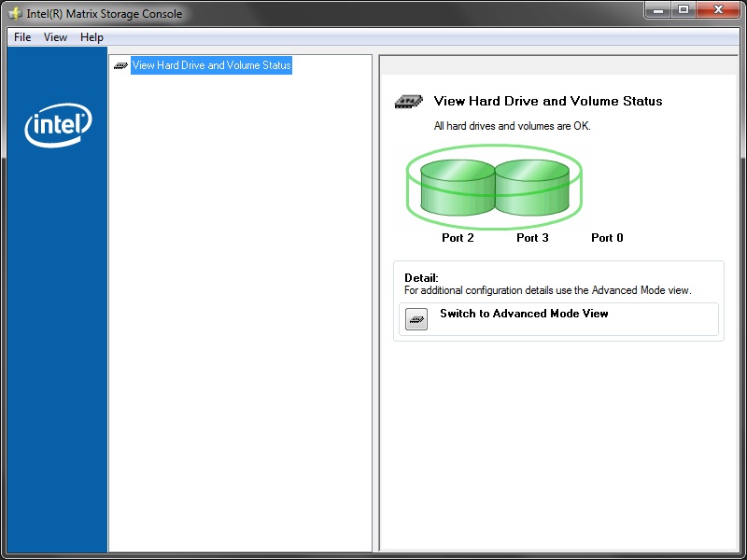Click the View Hard Drive and Volume Status heading

pos(548,101)
